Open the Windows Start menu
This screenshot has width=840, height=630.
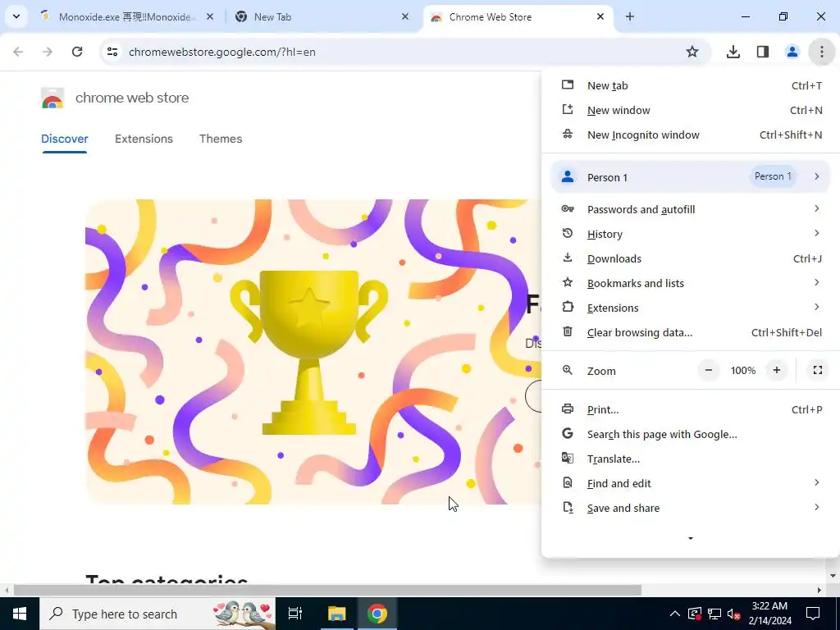[20, 614]
